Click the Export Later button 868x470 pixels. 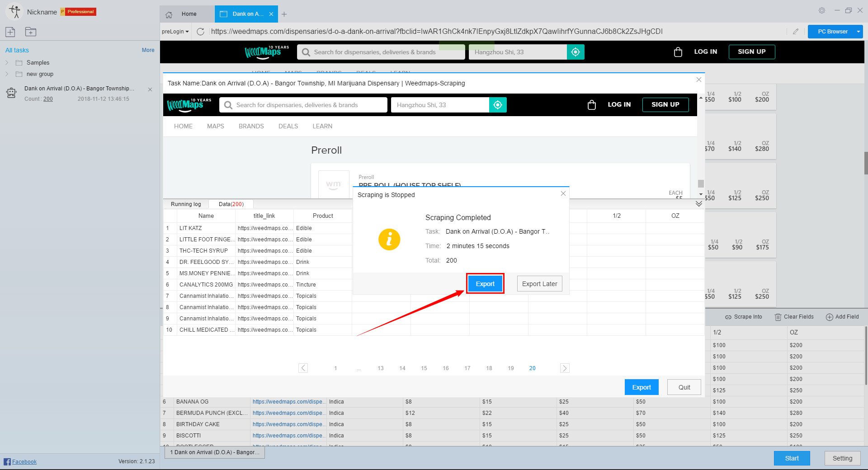coord(540,284)
